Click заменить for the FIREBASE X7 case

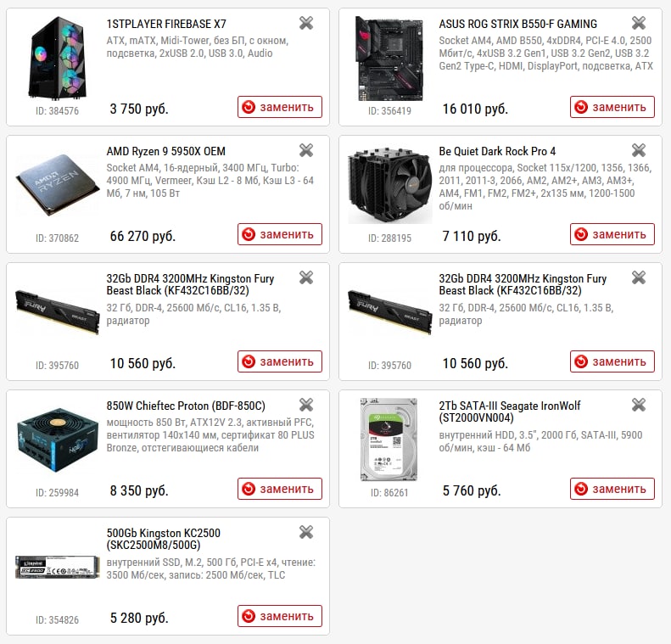280,107
